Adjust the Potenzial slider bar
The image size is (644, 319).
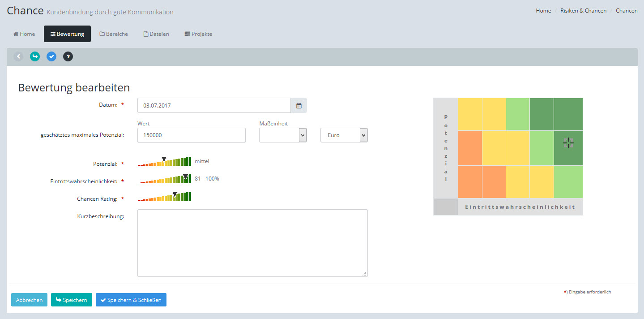click(x=164, y=162)
